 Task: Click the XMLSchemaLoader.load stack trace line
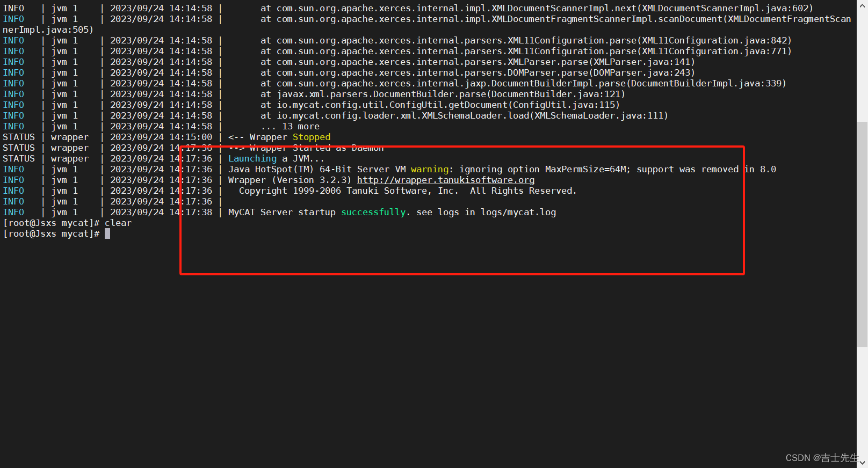click(x=464, y=116)
